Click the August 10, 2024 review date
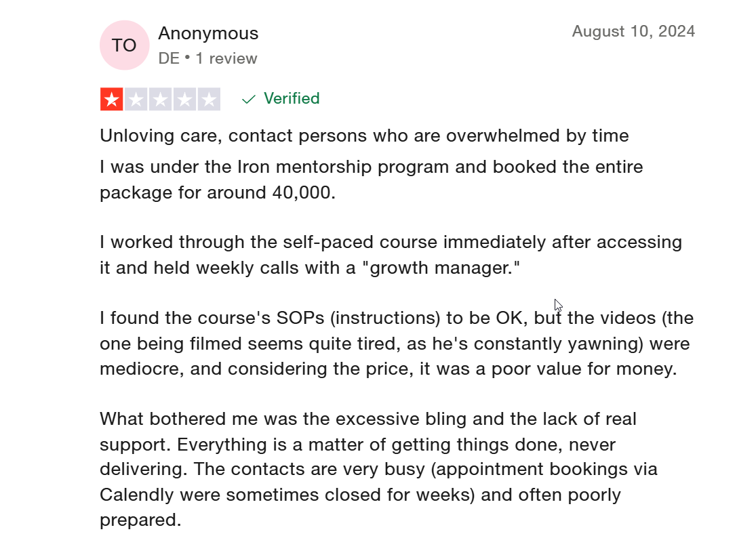Viewport: 756px width, 536px height. click(633, 31)
